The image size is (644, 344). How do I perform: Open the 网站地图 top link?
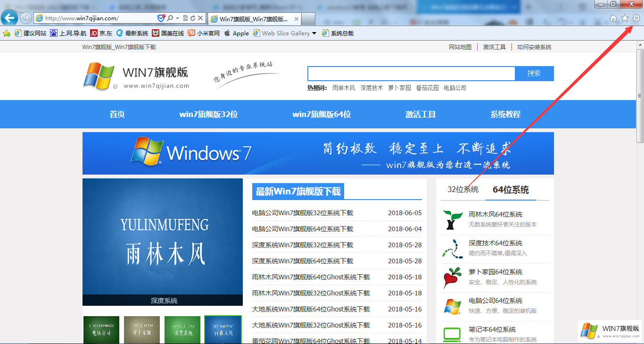click(460, 47)
